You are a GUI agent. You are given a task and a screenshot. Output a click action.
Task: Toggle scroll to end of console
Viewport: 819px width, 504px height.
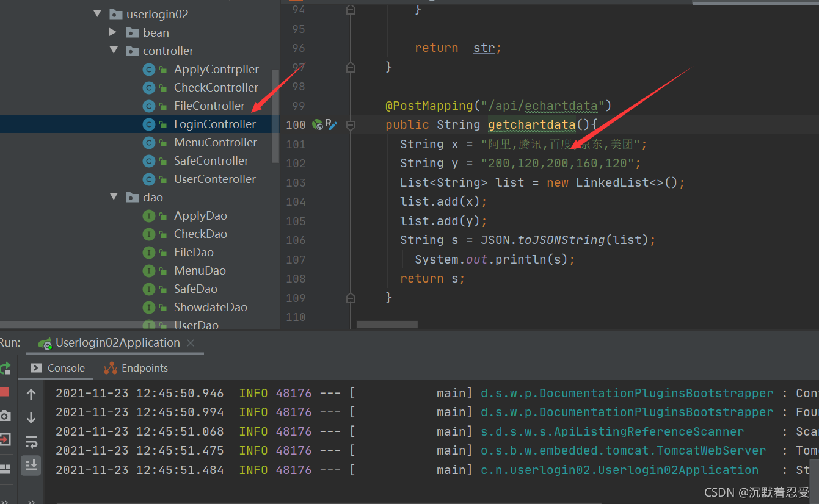pyautogui.click(x=31, y=466)
